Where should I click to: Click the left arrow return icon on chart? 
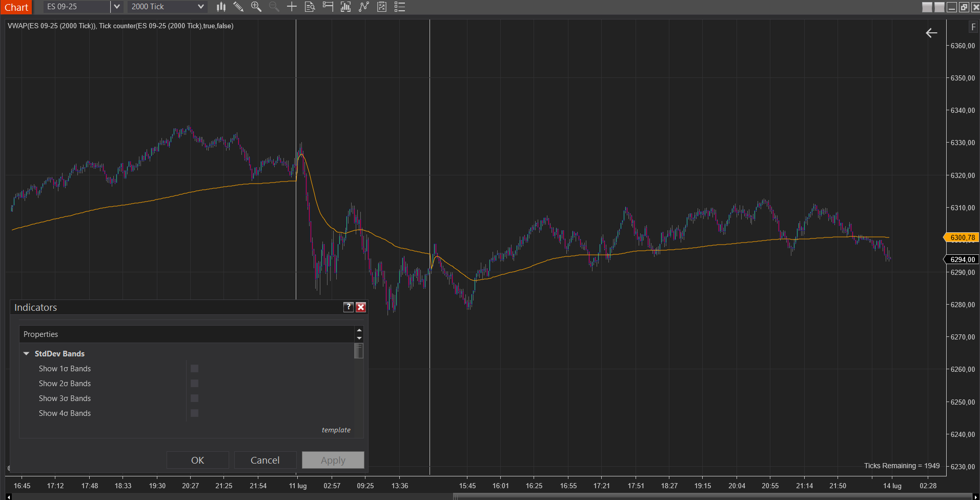pos(931,33)
